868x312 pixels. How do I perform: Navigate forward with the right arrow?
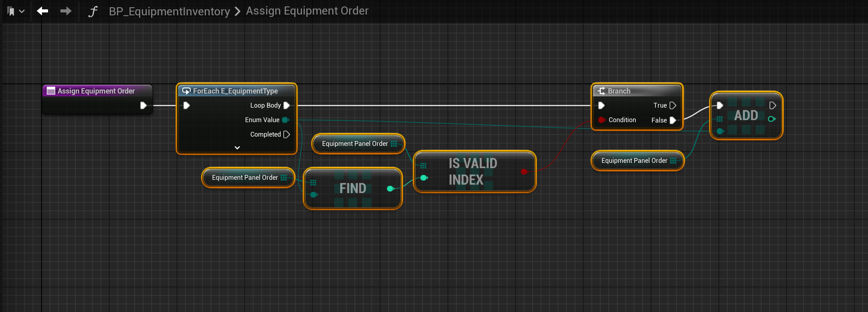click(x=66, y=11)
